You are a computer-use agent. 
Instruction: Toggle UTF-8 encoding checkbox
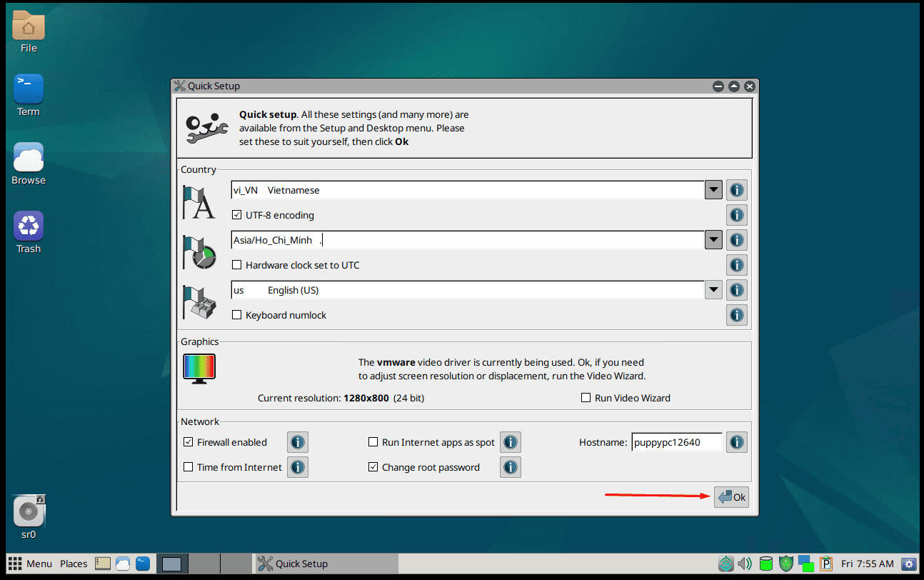[237, 215]
